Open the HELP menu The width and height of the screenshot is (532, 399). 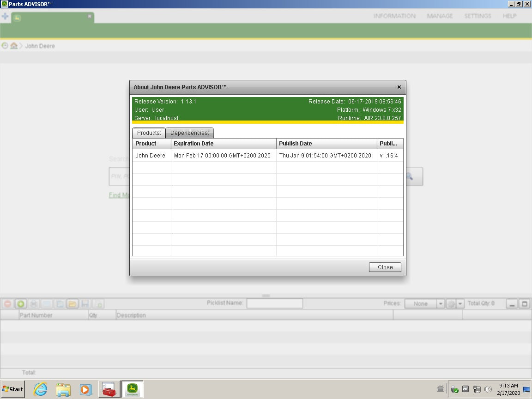coord(509,16)
